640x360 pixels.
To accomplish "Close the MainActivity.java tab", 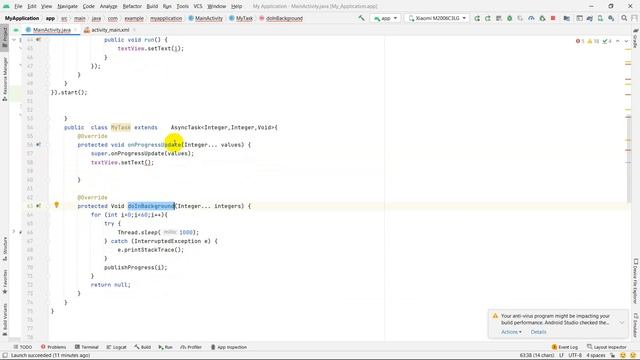I will tap(76, 30).
